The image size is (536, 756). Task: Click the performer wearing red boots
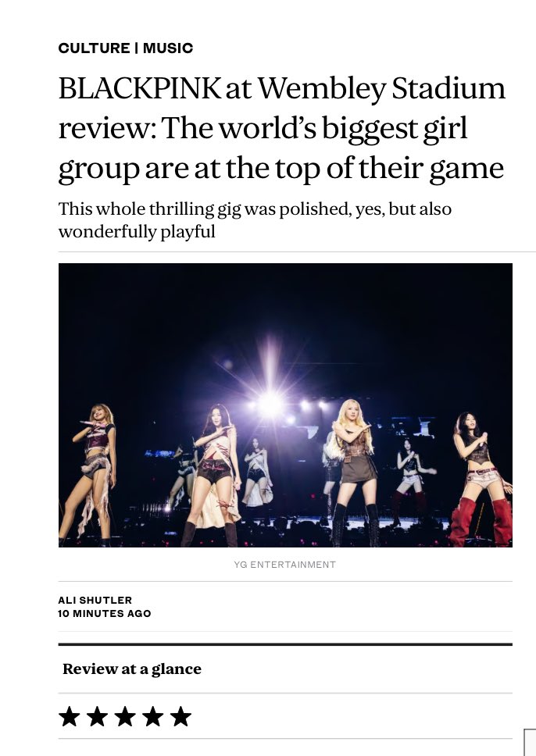(480, 480)
